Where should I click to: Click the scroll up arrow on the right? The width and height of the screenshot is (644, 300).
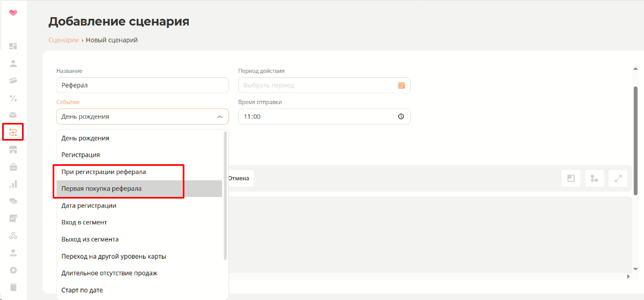click(635, 68)
